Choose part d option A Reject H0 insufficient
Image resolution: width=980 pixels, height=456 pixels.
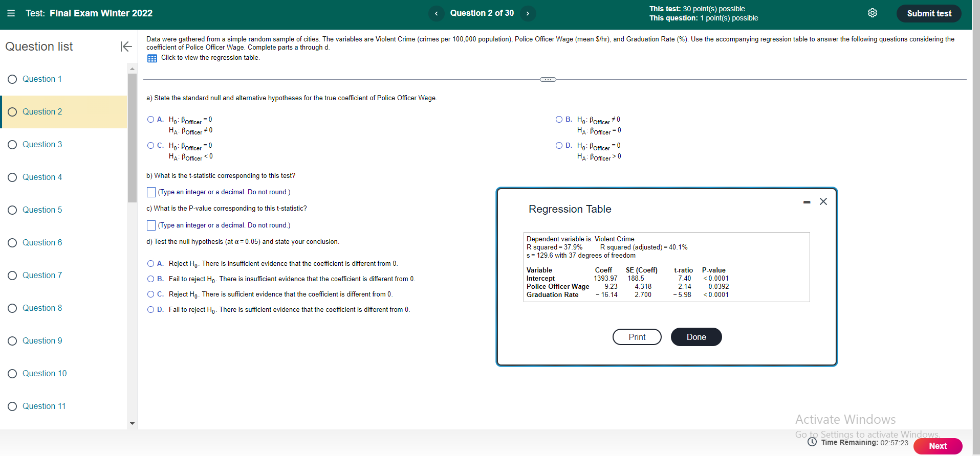(150, 264)
